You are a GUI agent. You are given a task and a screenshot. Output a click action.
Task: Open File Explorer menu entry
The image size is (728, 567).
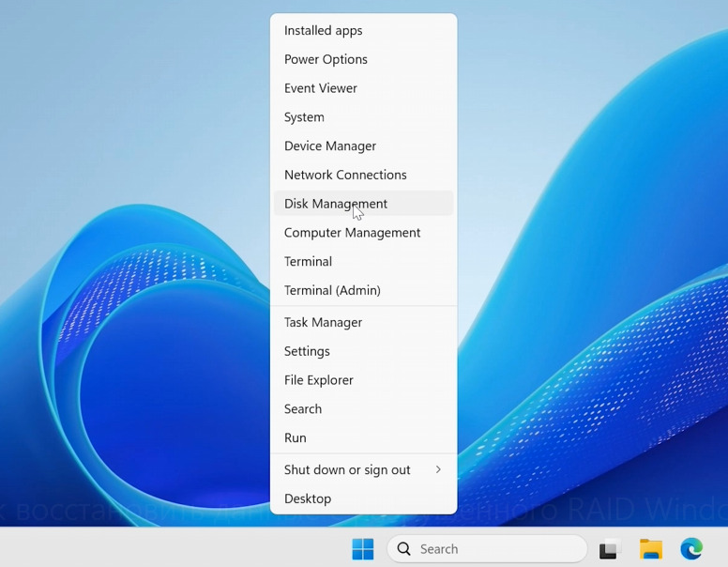[364, 379]
